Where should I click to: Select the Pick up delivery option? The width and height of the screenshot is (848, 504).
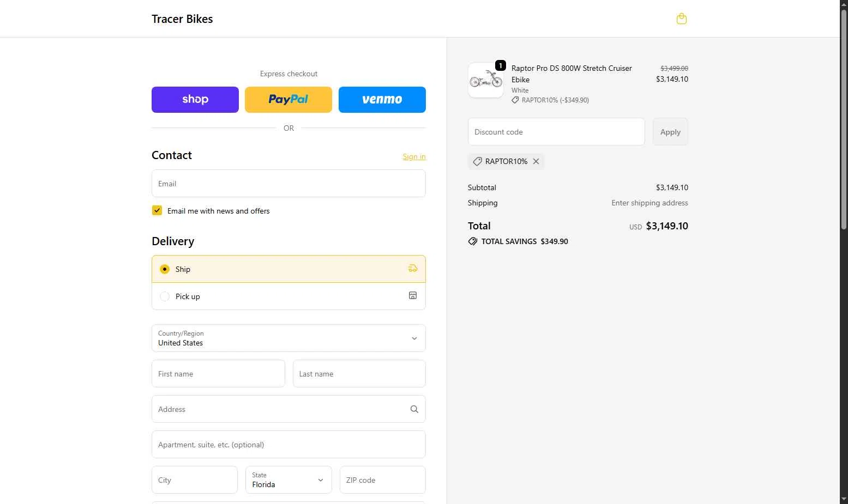pos(288,296)
